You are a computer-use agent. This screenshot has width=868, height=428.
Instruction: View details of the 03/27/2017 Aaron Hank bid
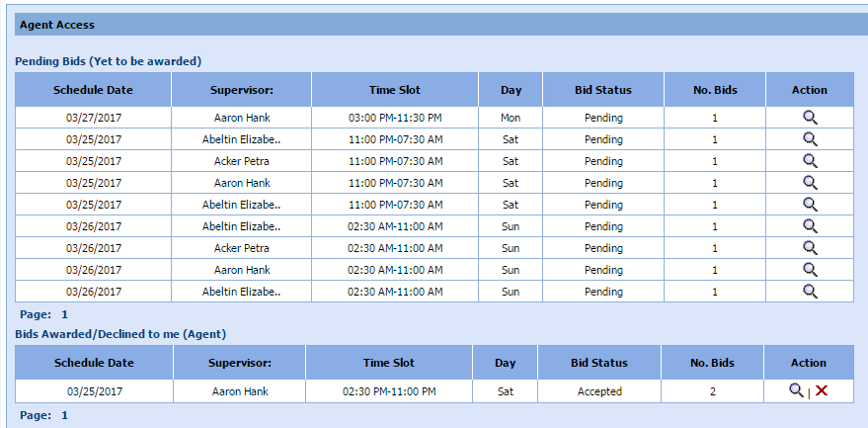point(810,117)
